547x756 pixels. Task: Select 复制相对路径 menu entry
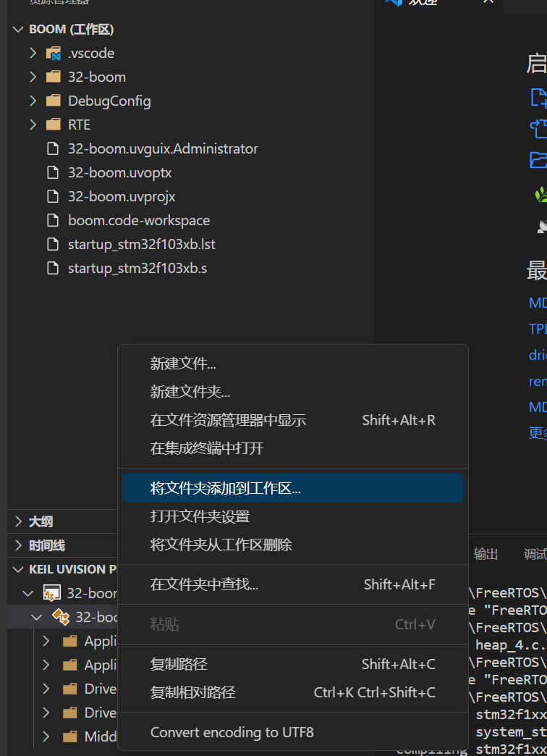click(292, 692)
